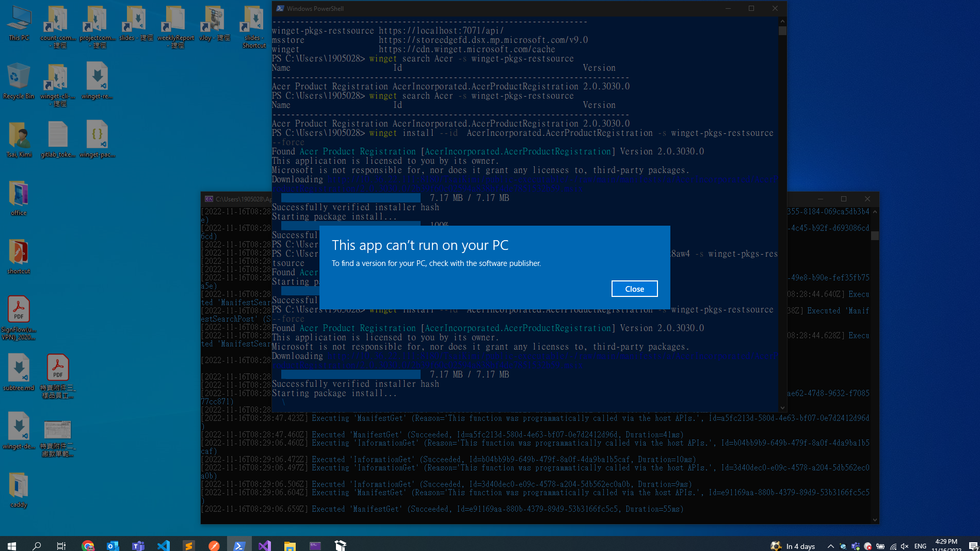Open the winget-cli shortcut folder

[x=58, y=85]
